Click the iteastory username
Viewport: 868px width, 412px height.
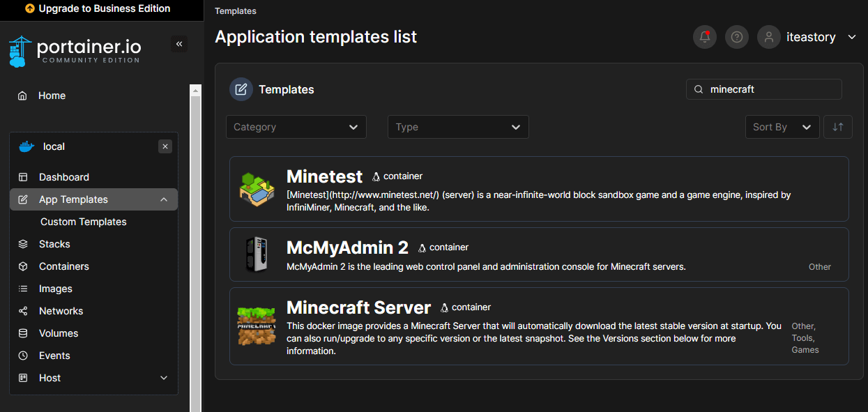811,38
